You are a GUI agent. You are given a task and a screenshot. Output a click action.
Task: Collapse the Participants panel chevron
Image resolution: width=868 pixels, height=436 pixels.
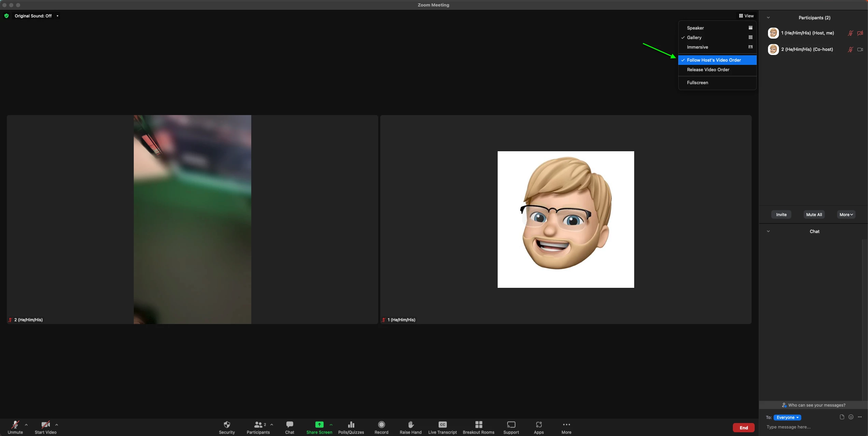[768, 18]
